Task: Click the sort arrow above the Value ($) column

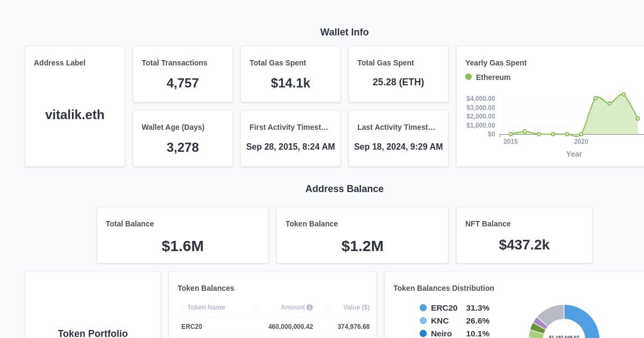Action: pos(327,306)
